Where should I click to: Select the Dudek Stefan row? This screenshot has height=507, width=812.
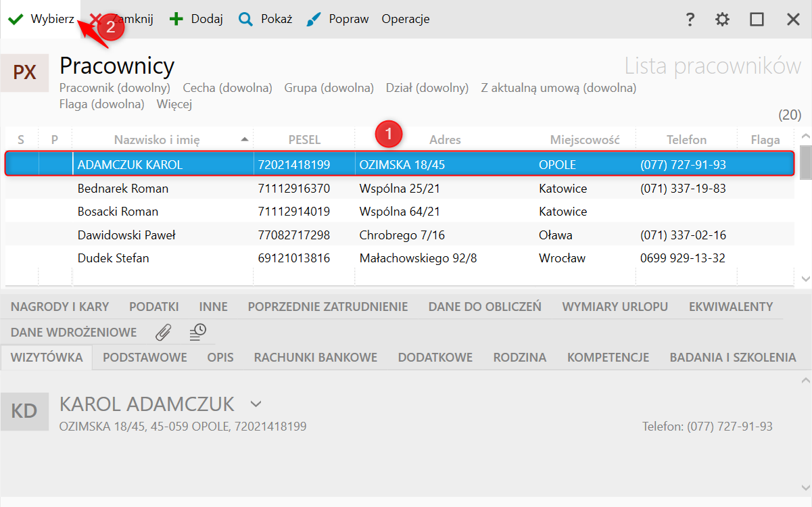399,258
